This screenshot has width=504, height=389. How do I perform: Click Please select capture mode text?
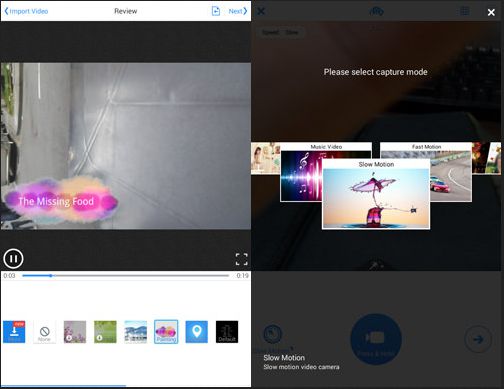coord(376,72)
